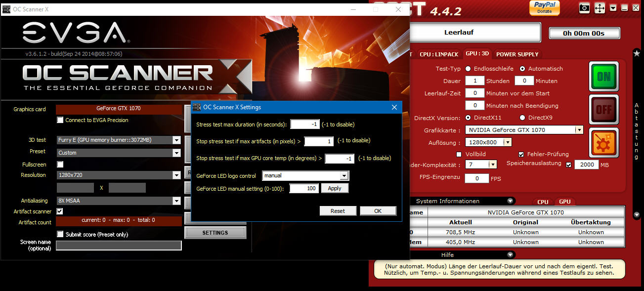Enable the Fullscreen checkbox in OC Scanner
This screenshot has height=291, width=644.
(60, 165)
